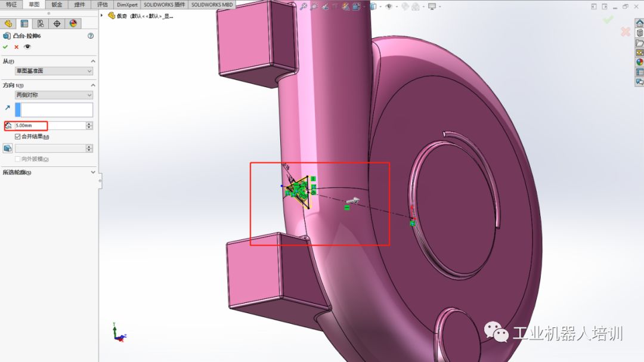Image resolution: width=644 pixels, height=362 pixels.
Task: Switch to the ConfigurationManager tab icon
Action: (x=41, y=24)
